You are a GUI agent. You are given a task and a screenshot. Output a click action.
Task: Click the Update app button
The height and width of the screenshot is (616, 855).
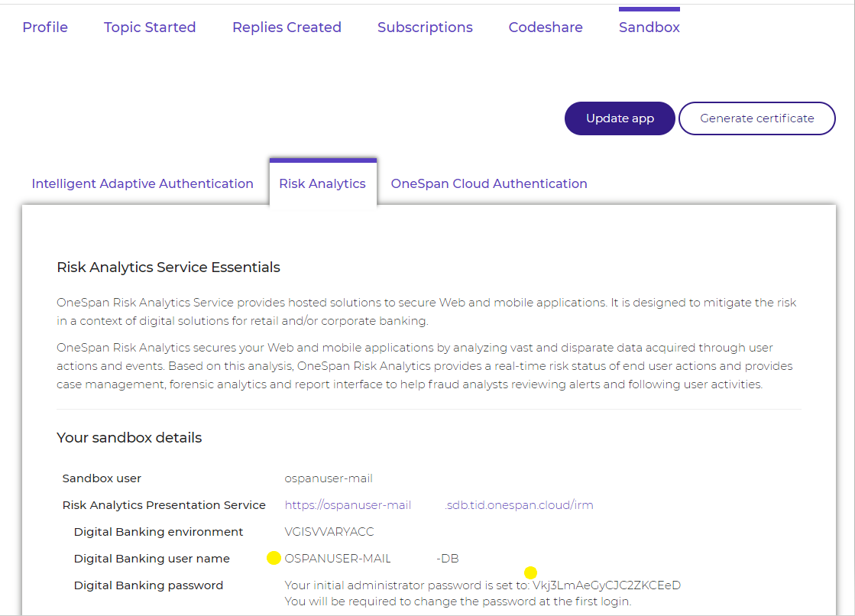click(x=620, y=118)
